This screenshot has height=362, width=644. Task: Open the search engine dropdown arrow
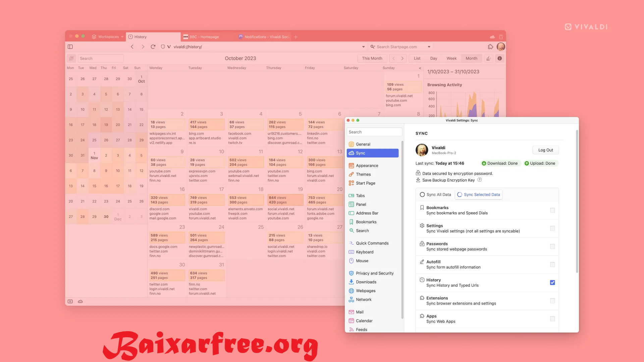tap(429, 47)
